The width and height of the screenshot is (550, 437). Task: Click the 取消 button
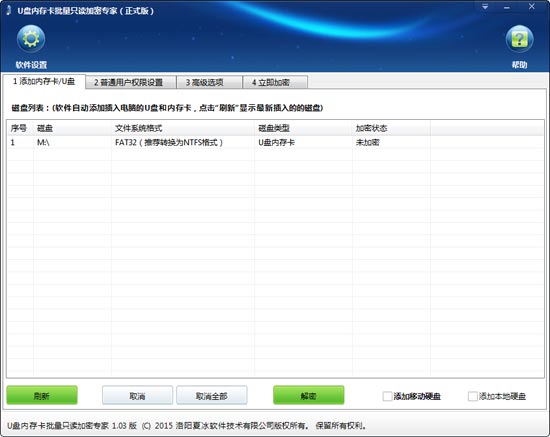[137, 396]
